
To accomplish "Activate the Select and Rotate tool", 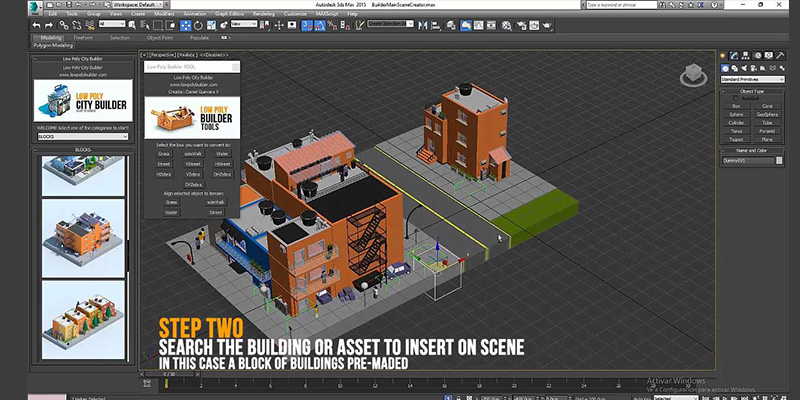I will 198,25.
